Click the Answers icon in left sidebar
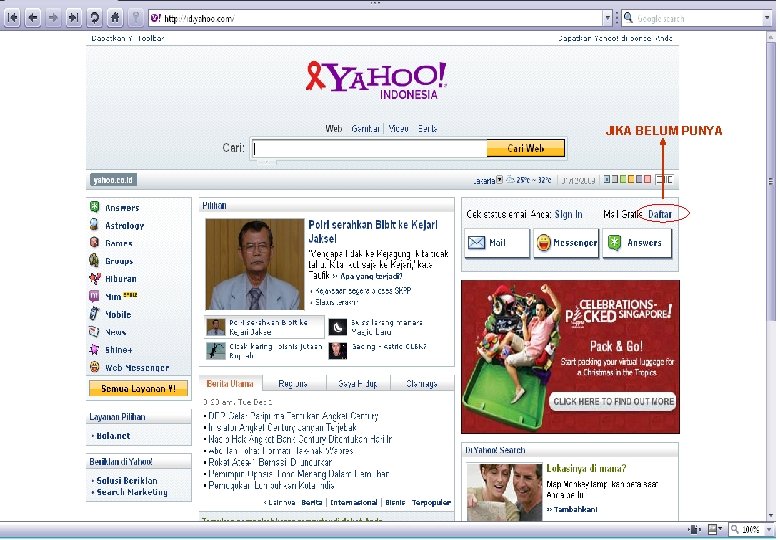The height and width of the screenshot is (540, 780). (94, 207)
